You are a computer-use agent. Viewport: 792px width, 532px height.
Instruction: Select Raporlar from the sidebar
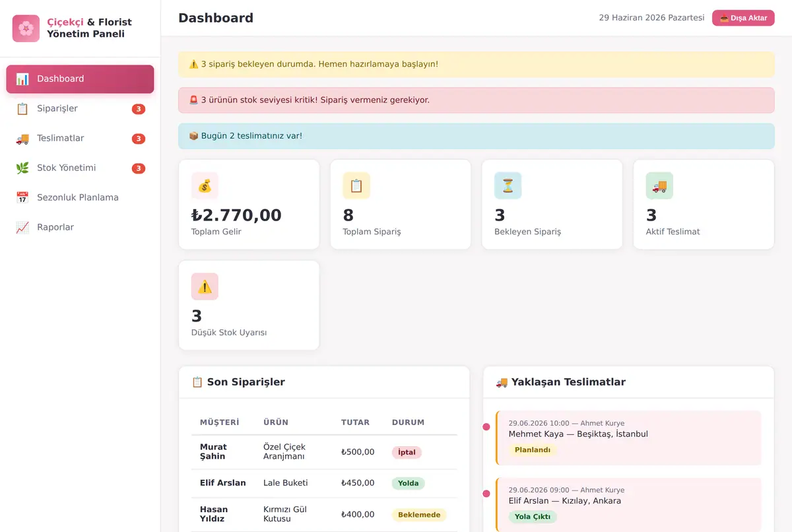(x=80, y=228)
